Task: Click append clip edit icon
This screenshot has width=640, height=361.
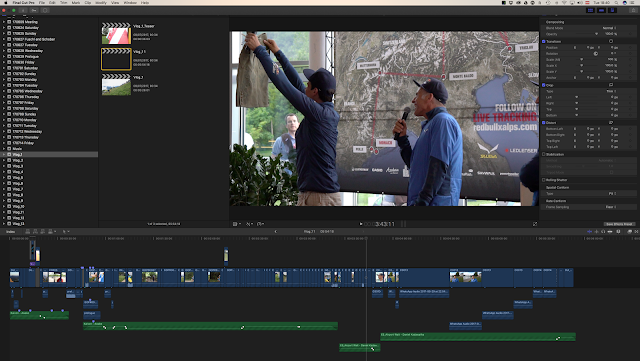Action: click(42, 232)
